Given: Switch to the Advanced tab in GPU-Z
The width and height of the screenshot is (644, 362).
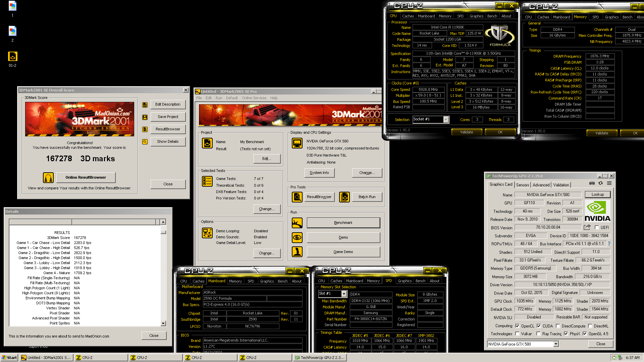Looking at the screenshot, I should tap(541, 185).
